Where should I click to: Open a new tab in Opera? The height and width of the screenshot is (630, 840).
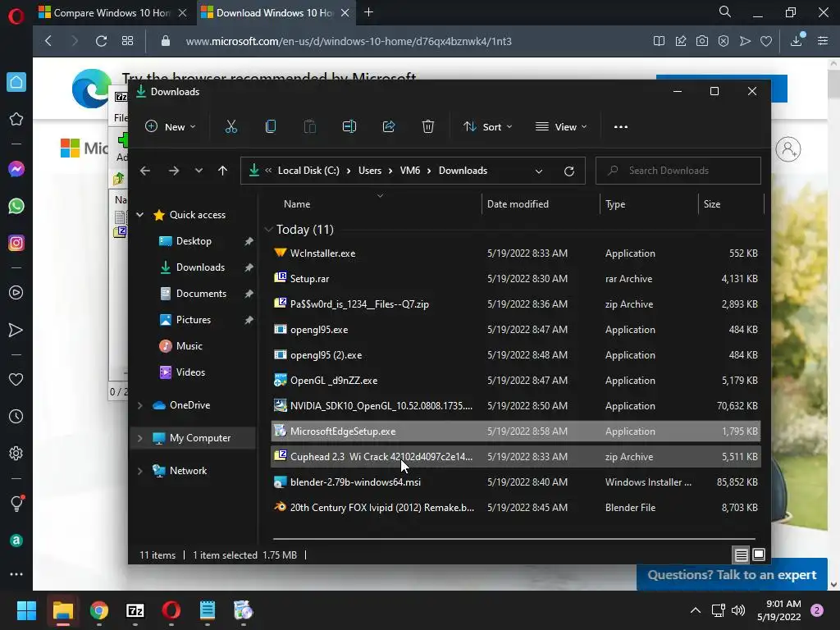coord(368,12)
